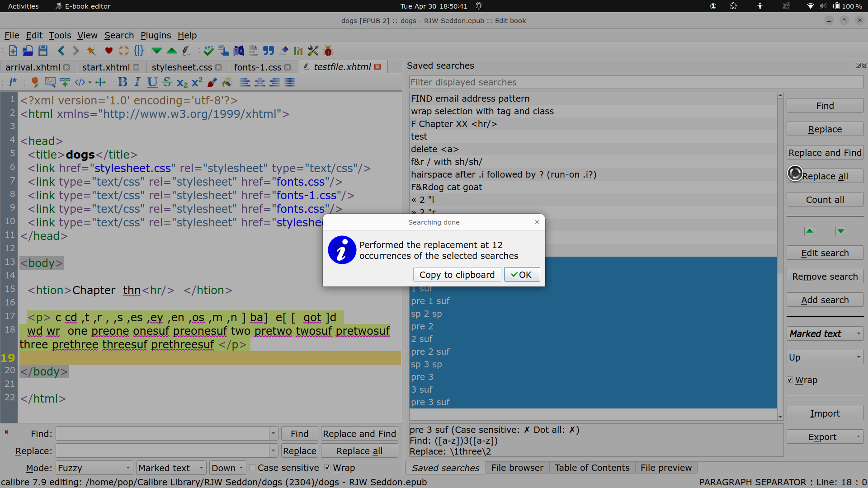
Task: Open the Up direction dropdown
Action: click(x=825, y=357)
